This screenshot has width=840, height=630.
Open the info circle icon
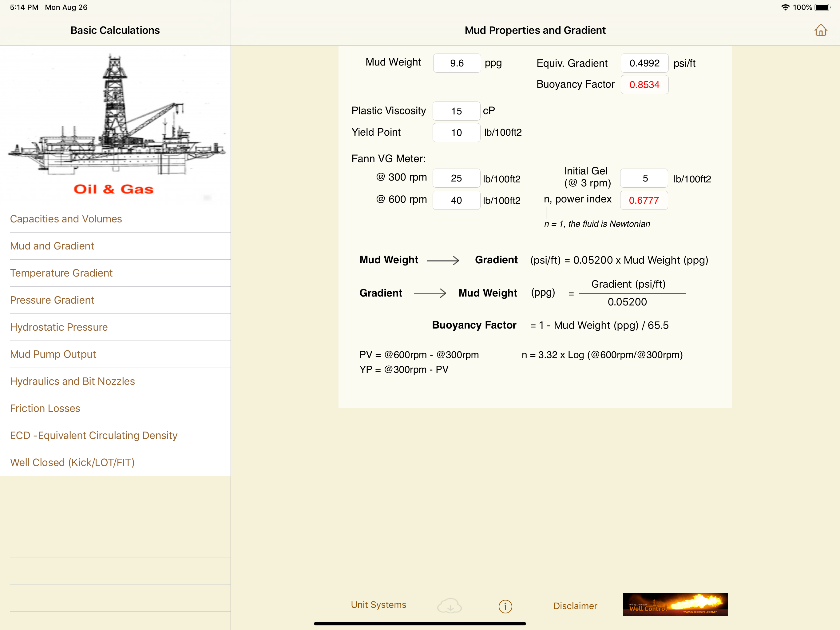click(x=505, y=606)
